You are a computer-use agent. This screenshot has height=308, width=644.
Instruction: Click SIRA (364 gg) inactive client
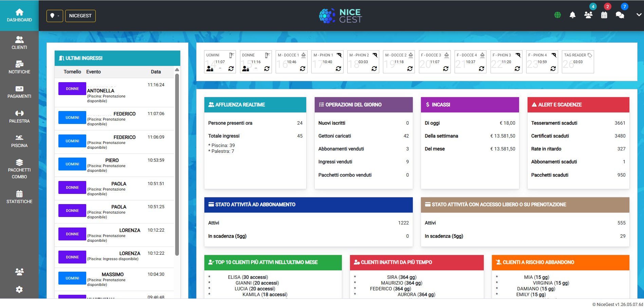point(402,277)
